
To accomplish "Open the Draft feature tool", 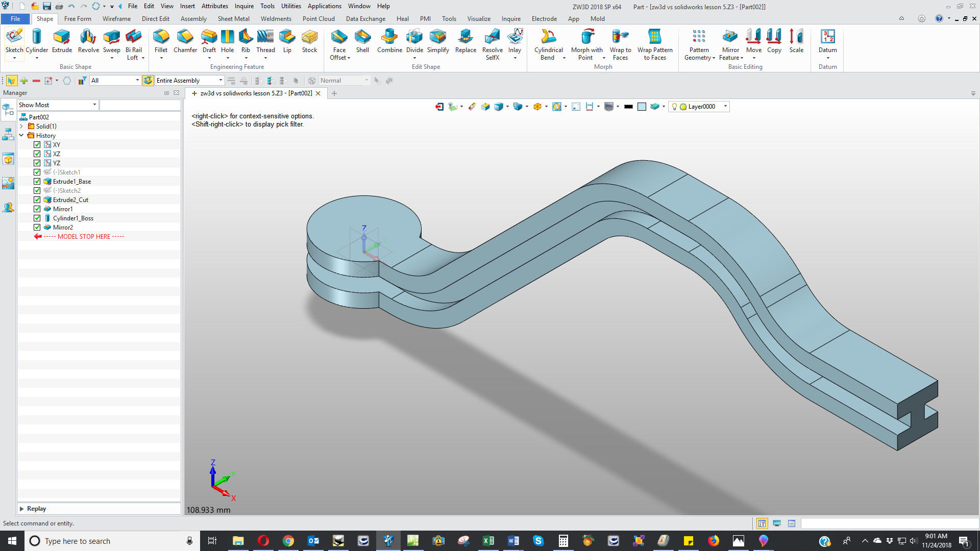I will click(x=209, y=41).
